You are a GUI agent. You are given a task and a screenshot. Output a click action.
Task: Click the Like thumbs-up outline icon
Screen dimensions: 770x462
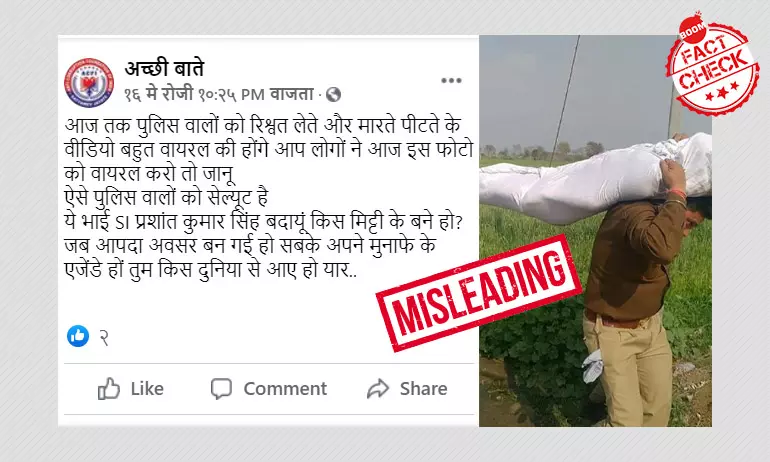tap(109, 388)
